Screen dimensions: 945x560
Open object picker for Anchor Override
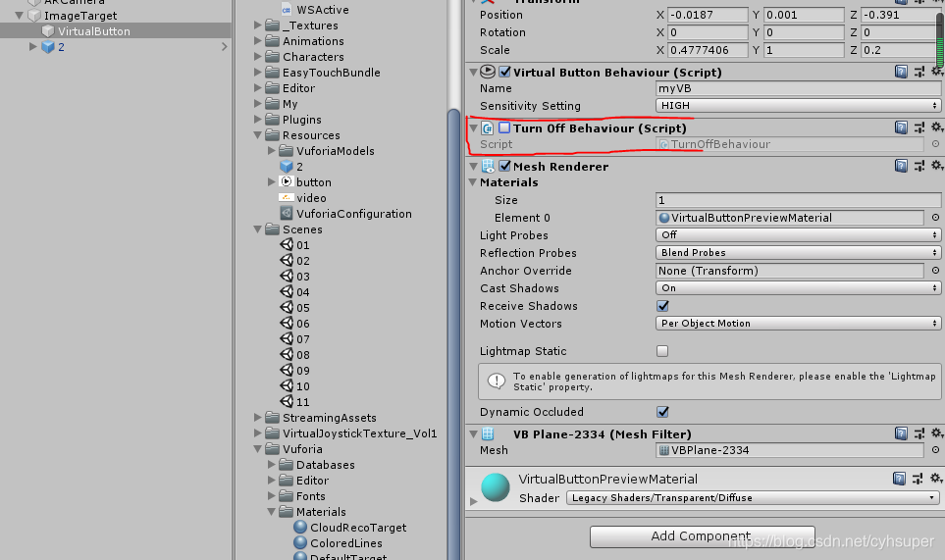click(935, 271)
